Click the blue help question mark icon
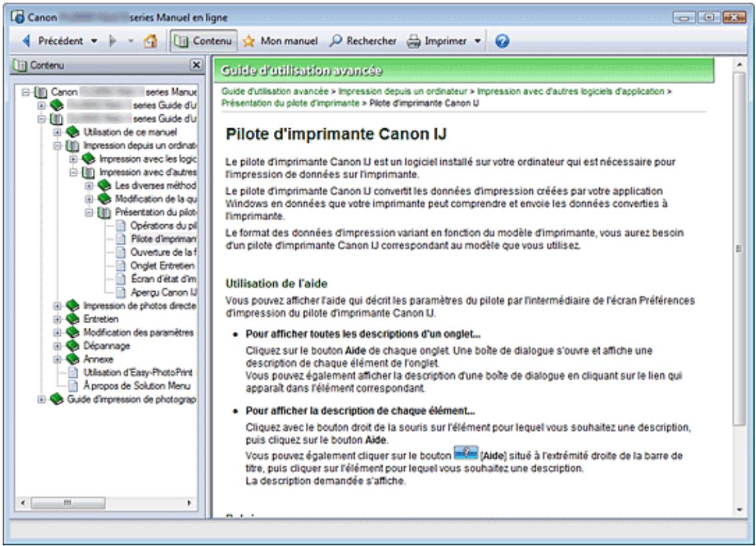The width and height of the screenshot is (756, 546). click(x=502, y=41)
